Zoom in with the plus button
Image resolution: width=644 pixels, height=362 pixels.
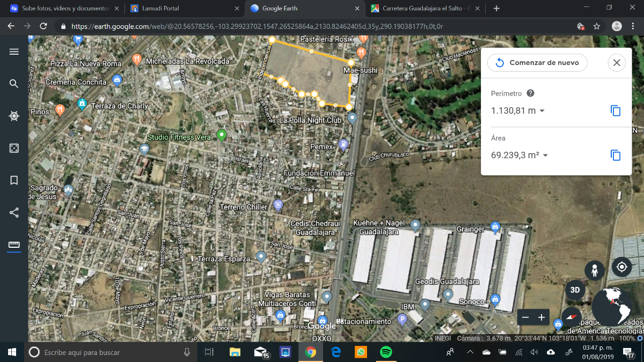coord(541,317)
